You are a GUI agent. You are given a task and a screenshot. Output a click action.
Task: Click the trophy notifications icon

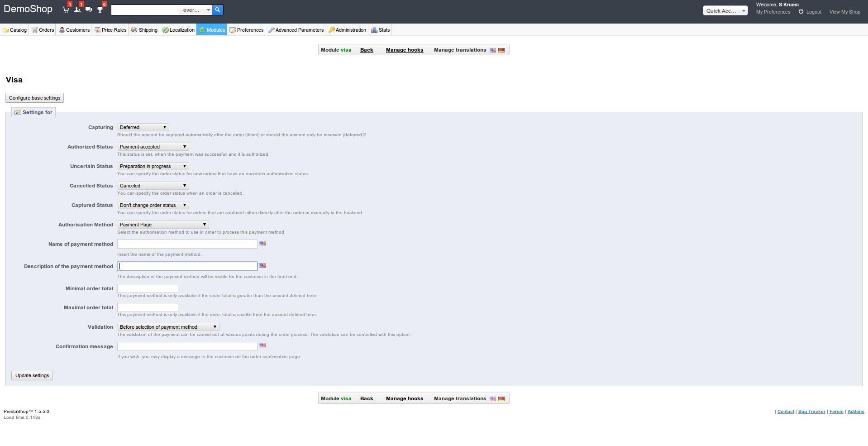(100, 10)
